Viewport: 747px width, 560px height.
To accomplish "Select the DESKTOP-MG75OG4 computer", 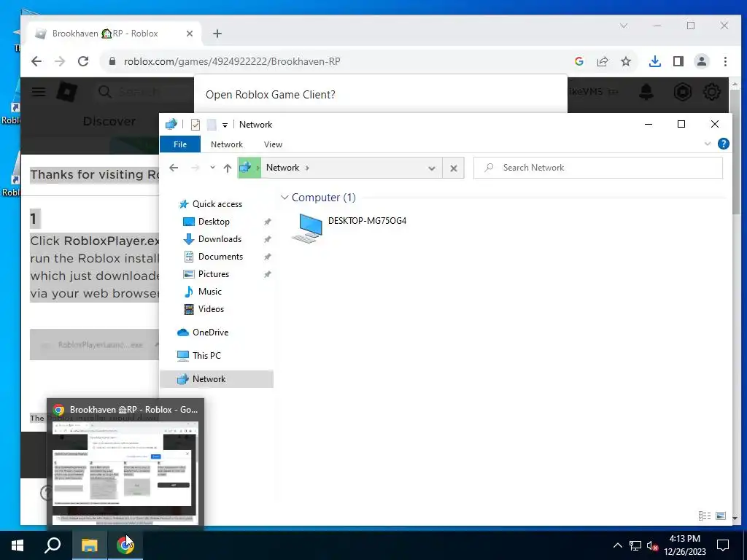I will coord(350,227).
